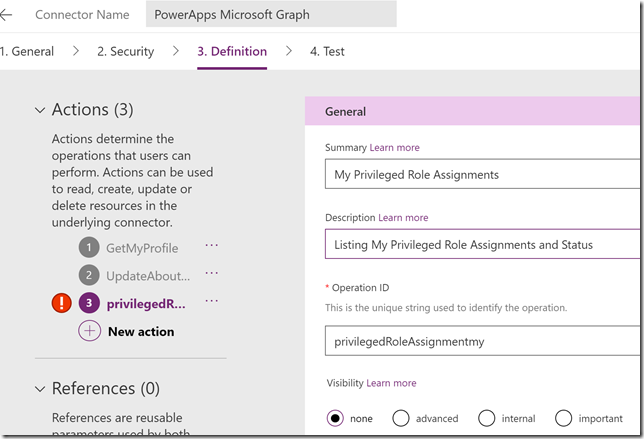Viewport: 644px width, 439px height.
Task: Open the ellipsis menu for GetMyProfile
Action: coord(212,246)
